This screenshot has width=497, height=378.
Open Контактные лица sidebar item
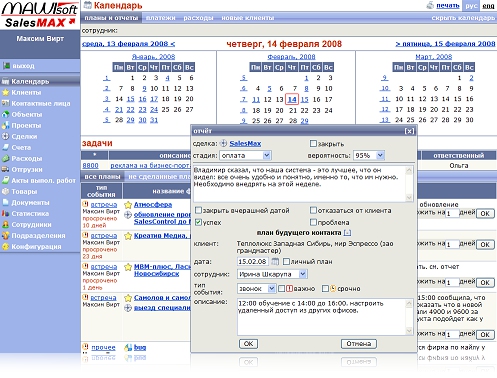pyautogui.click(x=41, y=103)
